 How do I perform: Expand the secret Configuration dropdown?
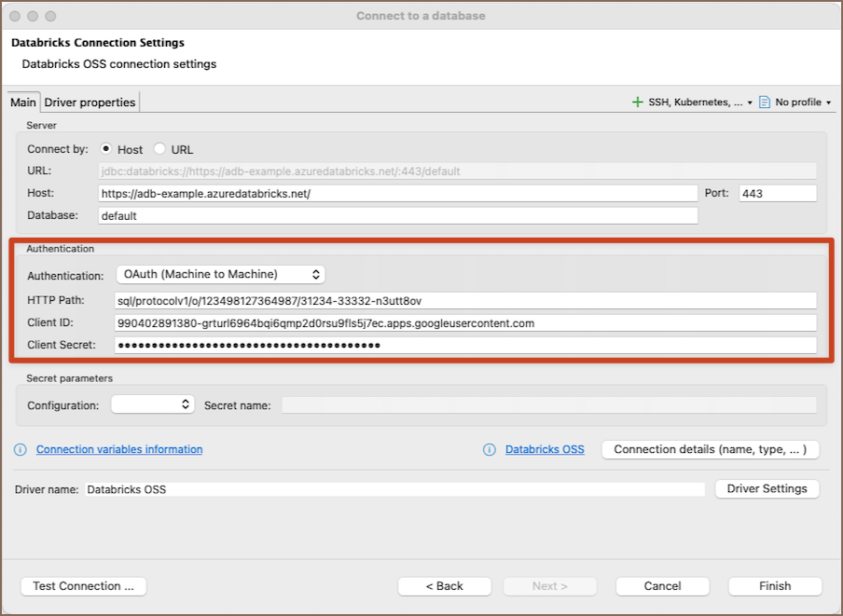(x=152, y=404)
